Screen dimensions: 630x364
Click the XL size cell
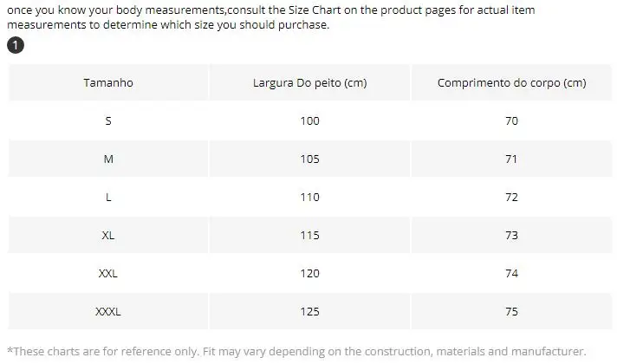[x=108, y=236]
